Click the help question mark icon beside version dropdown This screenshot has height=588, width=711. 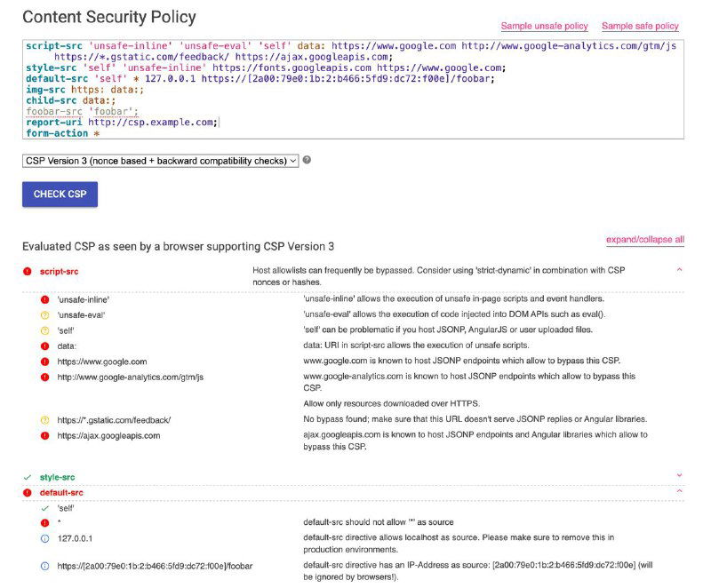click(307, 160)
